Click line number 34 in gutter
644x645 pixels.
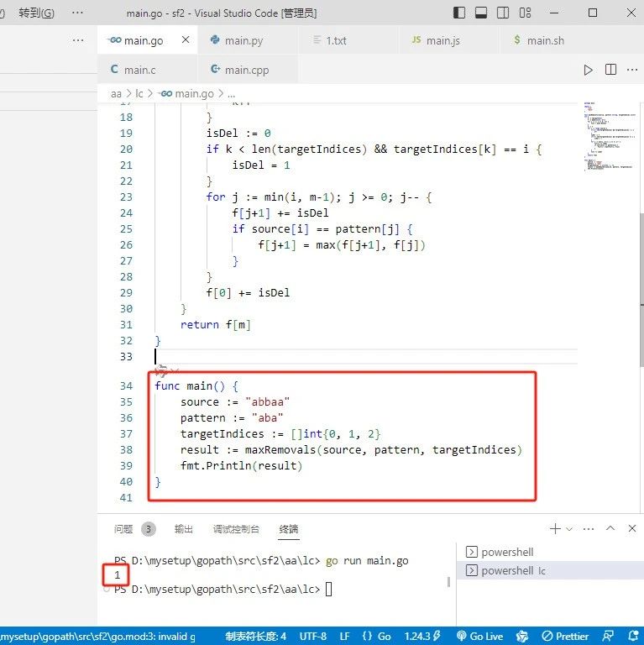tap(126, 385)
